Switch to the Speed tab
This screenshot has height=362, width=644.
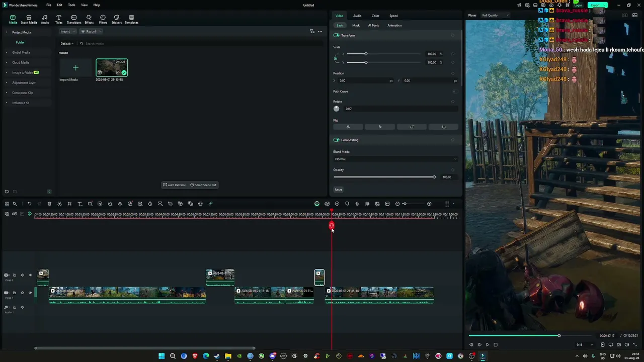tap(393, 16)
